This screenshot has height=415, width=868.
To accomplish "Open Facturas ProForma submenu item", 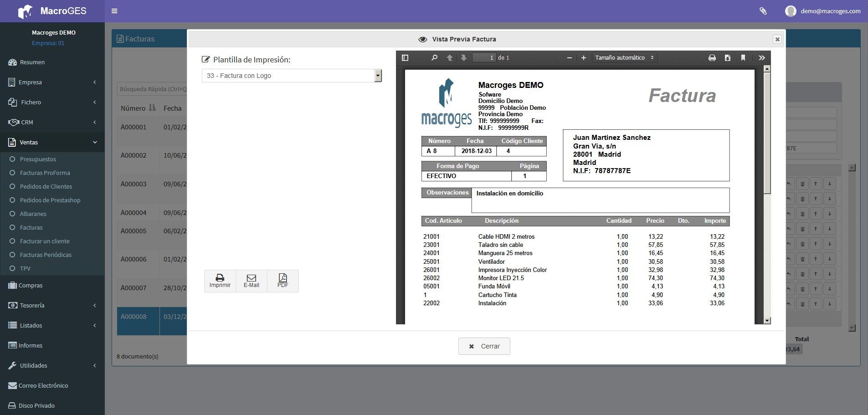I will pyautogui.click(x=45, y=173).
